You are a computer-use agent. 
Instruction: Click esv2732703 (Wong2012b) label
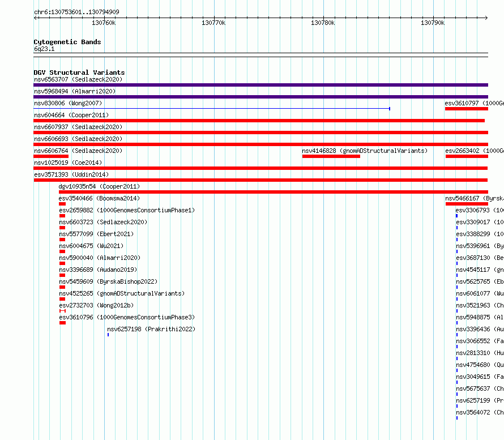96,305
